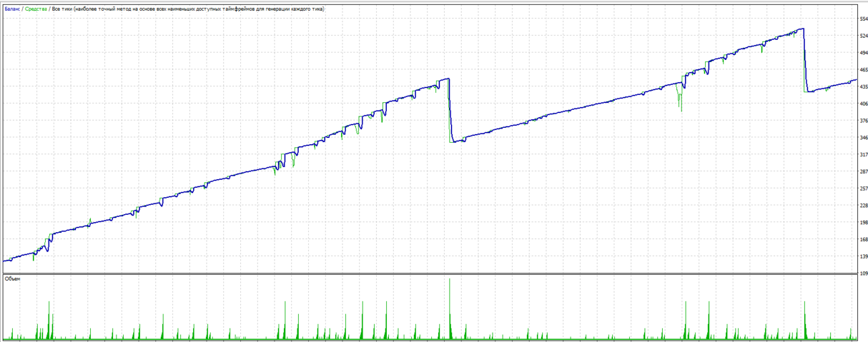The width and height of the screenshot is (868, 342).
Task: Click the 494 axis value
Action: coord(863,53)
